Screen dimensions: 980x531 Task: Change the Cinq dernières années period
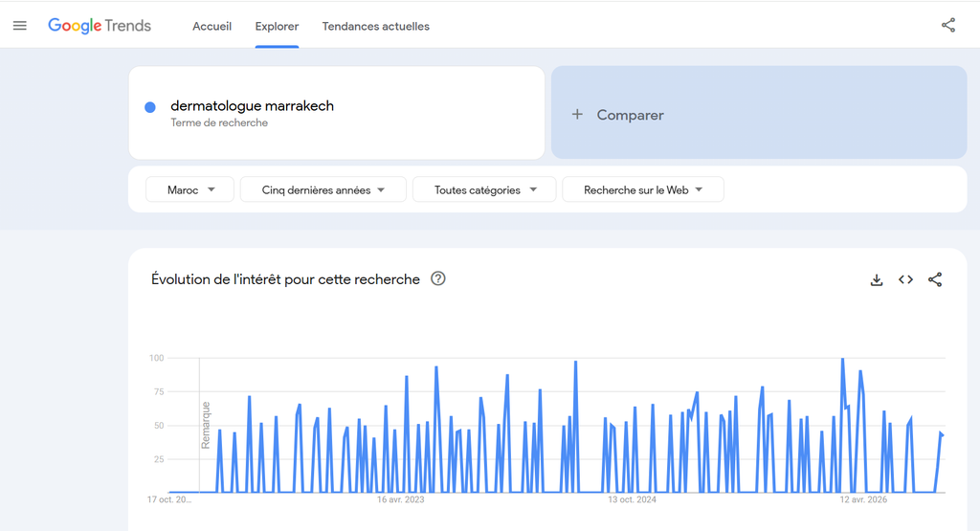tap(323, 189)
